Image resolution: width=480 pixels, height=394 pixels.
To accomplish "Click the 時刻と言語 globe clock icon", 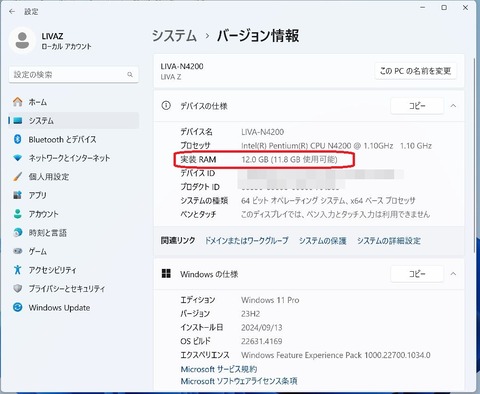I will (x=18, y=232).
